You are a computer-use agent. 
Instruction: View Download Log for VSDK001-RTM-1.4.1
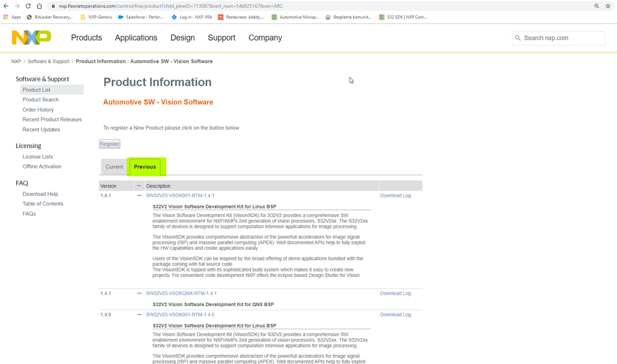pyautogui.click(x=395, y=196)
